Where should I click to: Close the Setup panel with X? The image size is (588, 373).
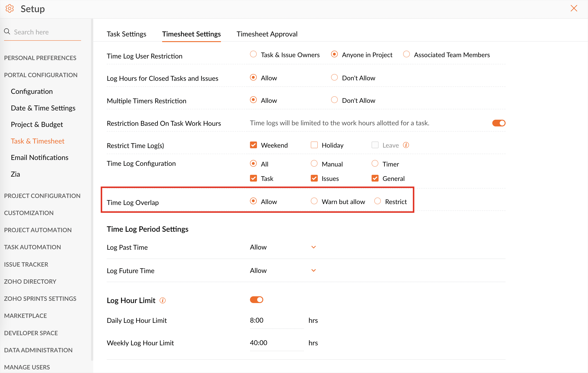pos(574,8)
